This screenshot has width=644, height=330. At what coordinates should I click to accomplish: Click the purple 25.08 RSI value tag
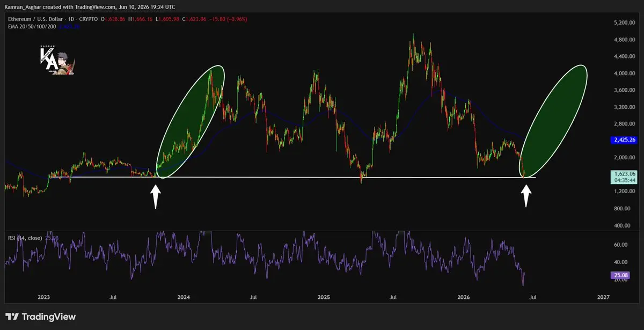click(619, 275)
